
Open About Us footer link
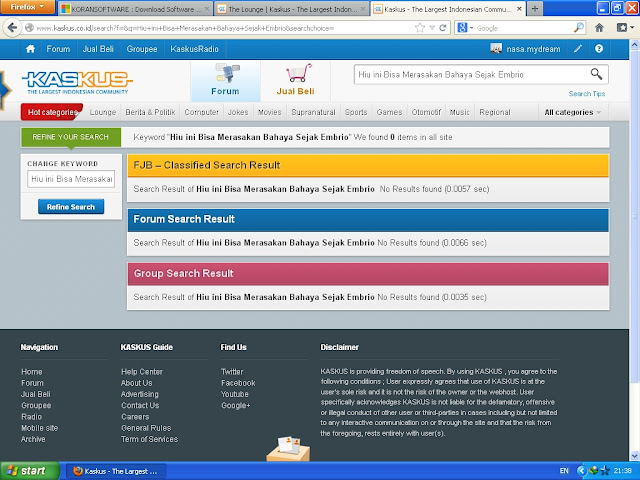(136, 383)
